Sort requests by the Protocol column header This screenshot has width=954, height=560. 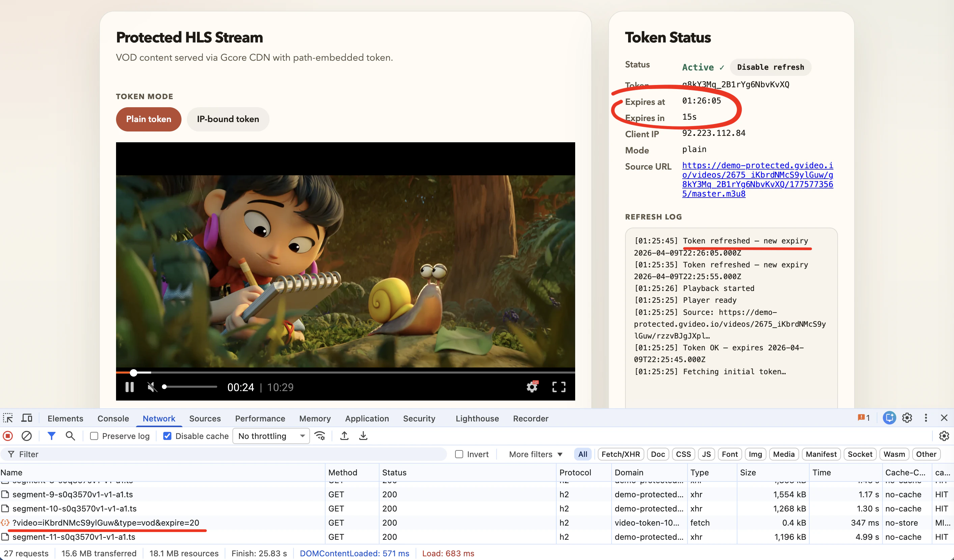point(584,472)
